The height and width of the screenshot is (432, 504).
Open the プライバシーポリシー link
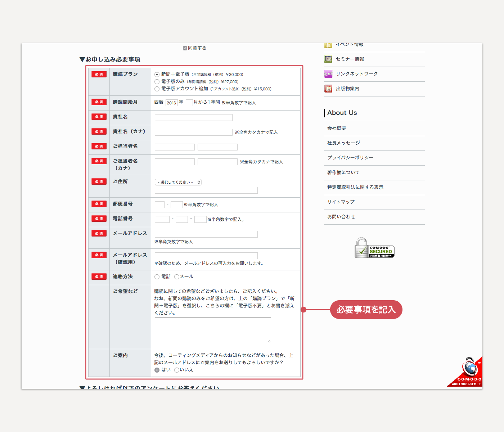pos(350,158)
